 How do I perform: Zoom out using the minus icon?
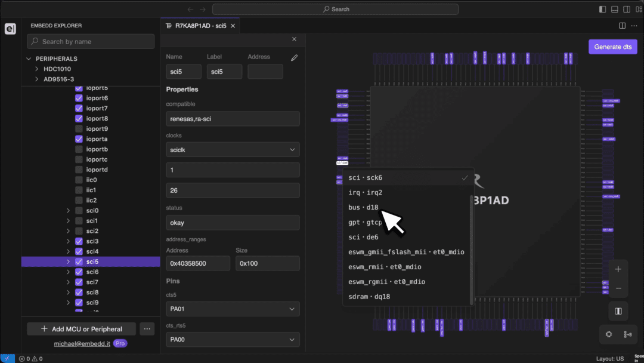coord(618,288)
